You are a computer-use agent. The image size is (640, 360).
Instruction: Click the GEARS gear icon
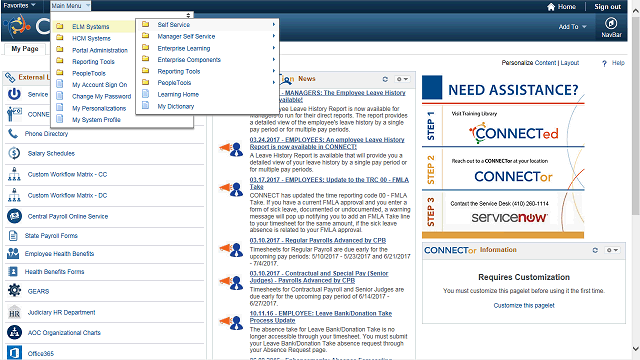[x=14, y=291]
